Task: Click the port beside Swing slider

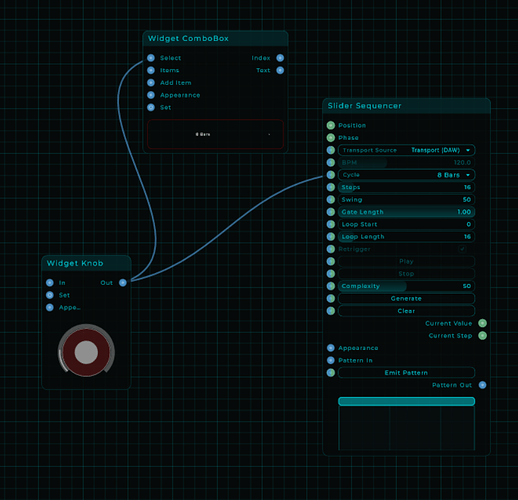Action: pos(331,199)
